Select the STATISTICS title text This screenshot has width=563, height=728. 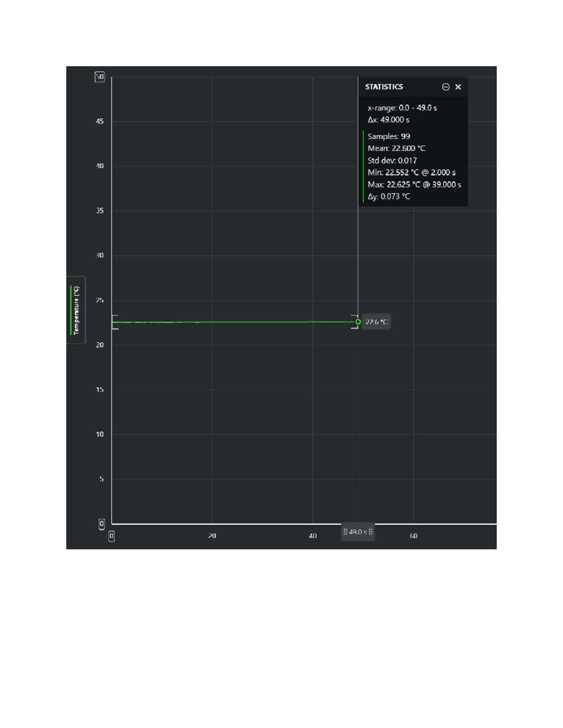click(x=385, y=87)
